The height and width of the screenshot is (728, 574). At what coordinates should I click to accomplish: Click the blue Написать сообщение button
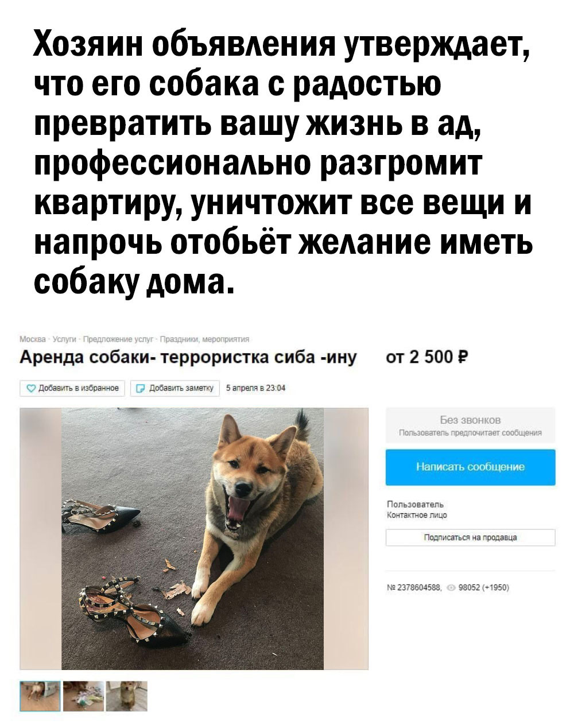(x=470, y=467)
